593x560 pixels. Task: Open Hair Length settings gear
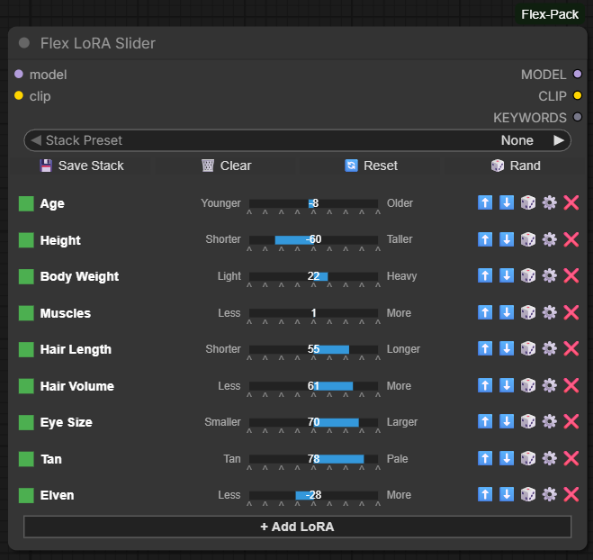[550, 349]
